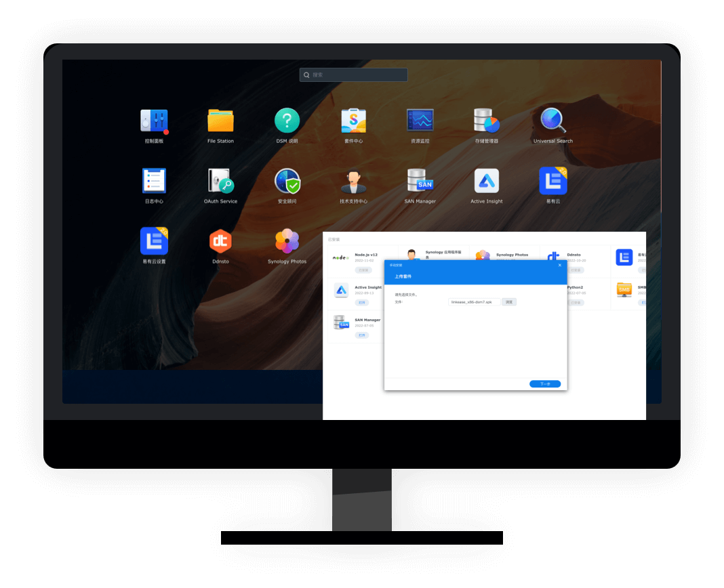Image resolution: width=724 pixels, height=588 pixels.
Task: Launch File Station from the app grid
Action: pos(220,121)
